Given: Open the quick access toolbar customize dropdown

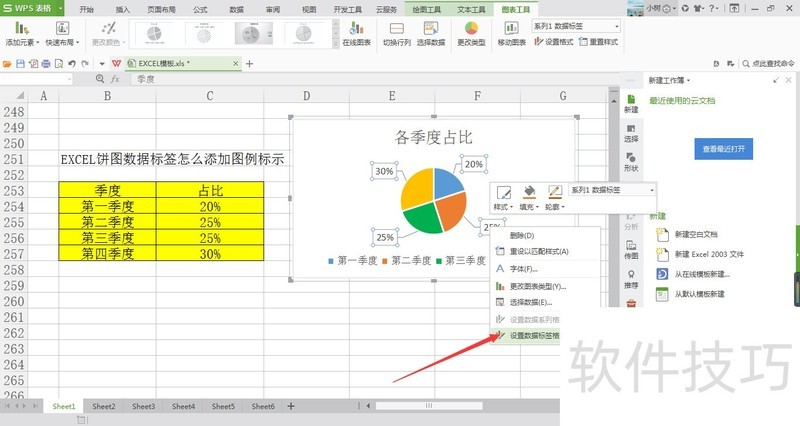Looking at the screenshot, I should pos(102,64).
